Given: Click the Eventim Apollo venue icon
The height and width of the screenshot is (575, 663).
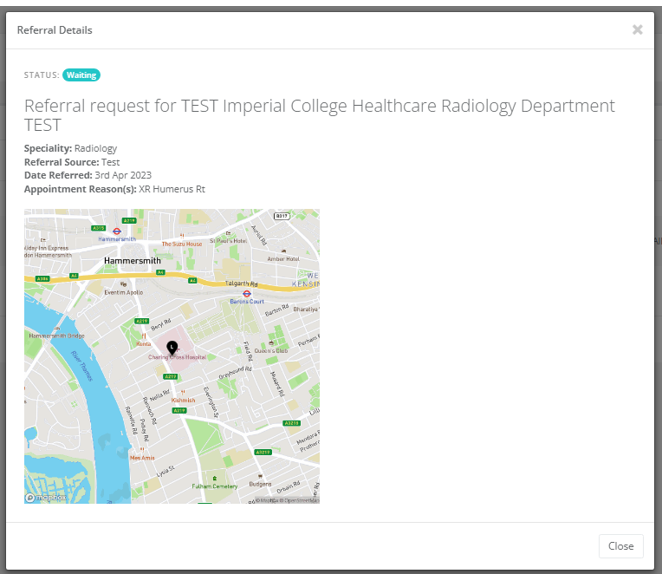Looking at the screenshot, I should (123, 285).
